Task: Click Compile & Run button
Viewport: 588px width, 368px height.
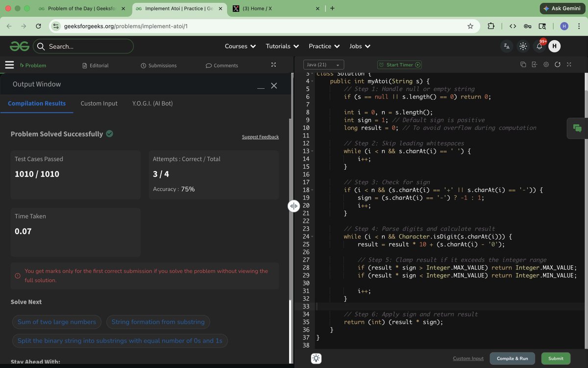Action: tap(512, 358)
